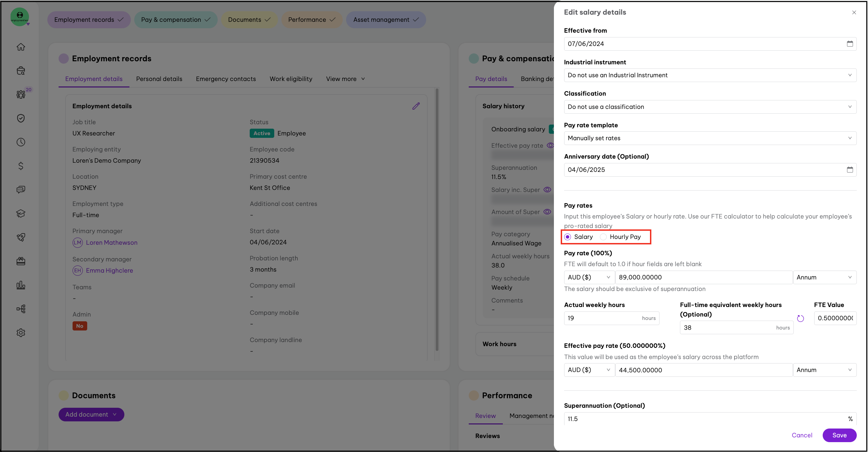Click the people icon with 20 badge
The width and height of the screenshot is (868, 452).
(21, 94)
